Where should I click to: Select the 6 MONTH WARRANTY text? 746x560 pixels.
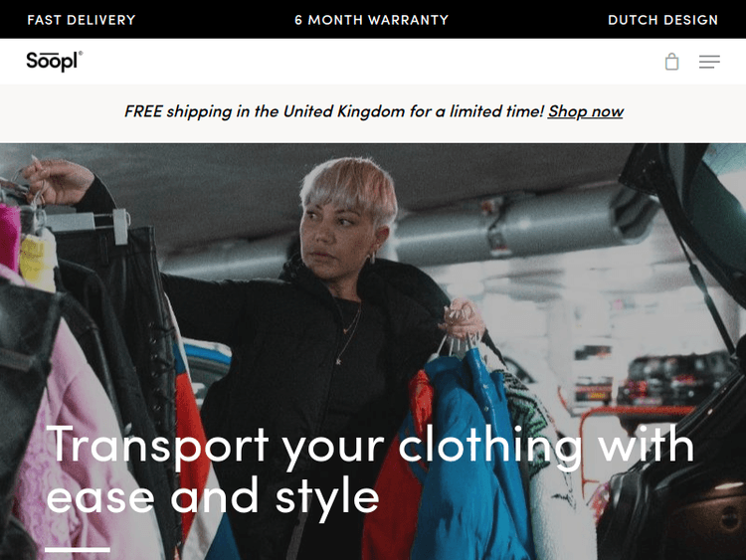tap(372, 20)
